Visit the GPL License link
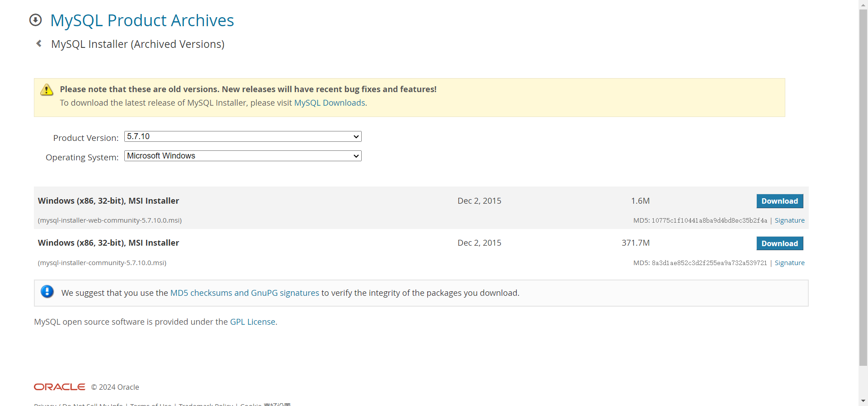The height and width of the screenshot is (406, 868). pyautogui.click(x=253, y=322)
